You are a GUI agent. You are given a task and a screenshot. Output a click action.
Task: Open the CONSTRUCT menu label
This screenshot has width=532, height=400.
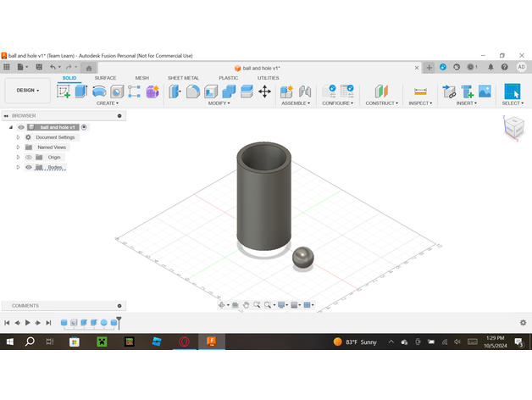(381, 103)
